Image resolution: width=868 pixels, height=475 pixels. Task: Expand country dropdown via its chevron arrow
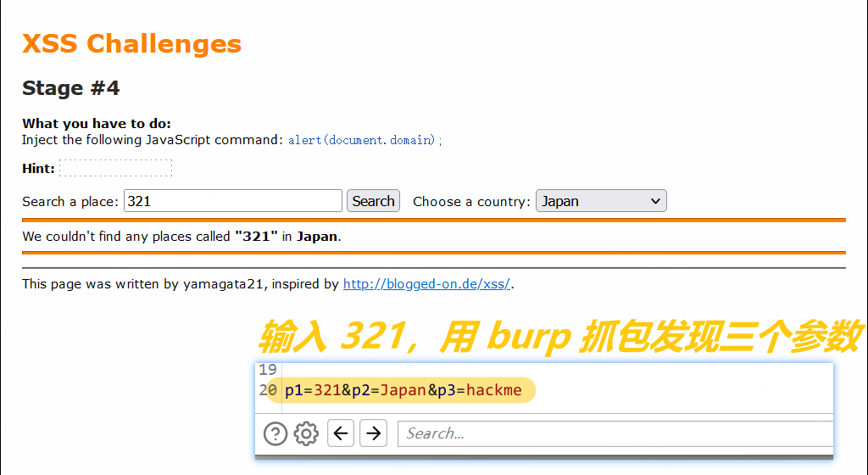click(654, 201)
